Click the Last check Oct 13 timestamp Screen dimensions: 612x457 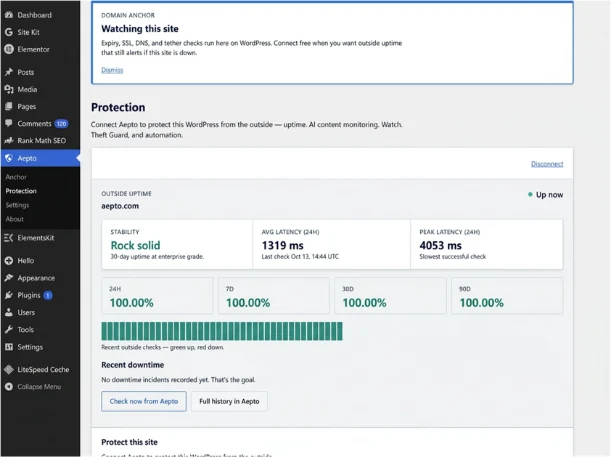pyautogui.click(x=300, y=256)
